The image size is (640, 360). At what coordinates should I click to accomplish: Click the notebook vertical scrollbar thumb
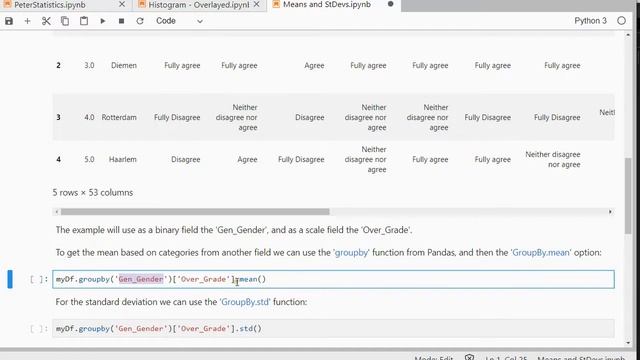coord(628,196)
